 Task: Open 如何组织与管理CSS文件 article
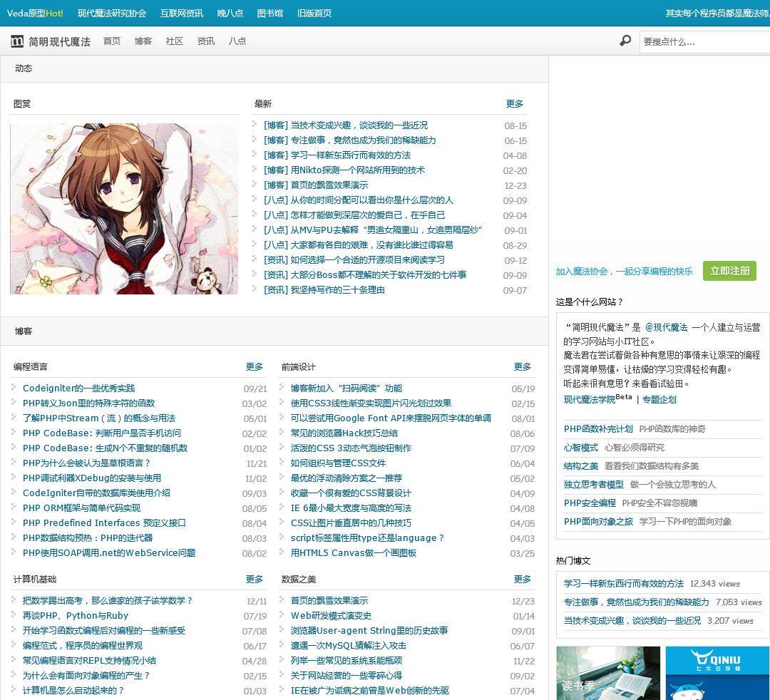tap(338, 463)
